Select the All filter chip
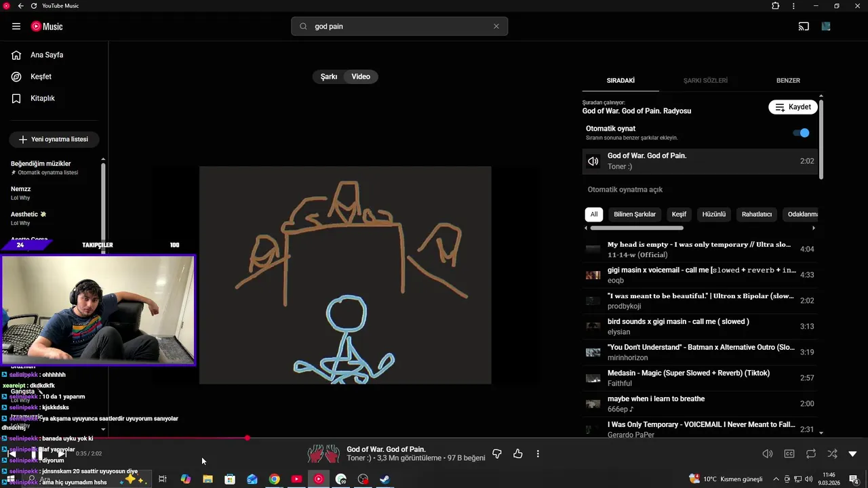 (594, 214)
